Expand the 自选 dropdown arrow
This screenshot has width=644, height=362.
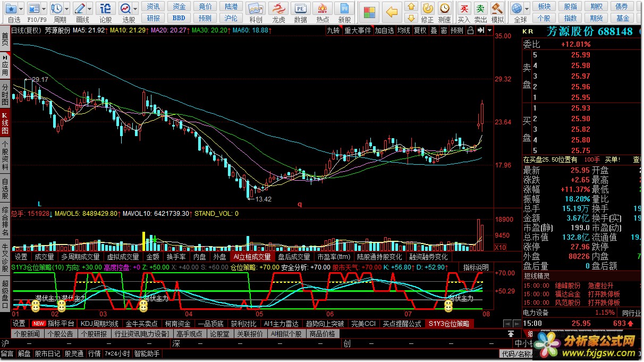[22, 9]
